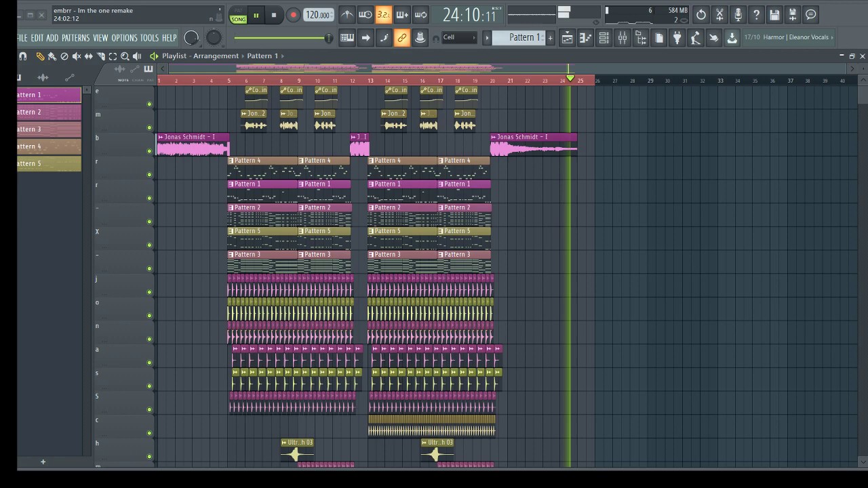Open the audio editor scissors icon
This screenshot has height=488, width=868.
point(719,14)
